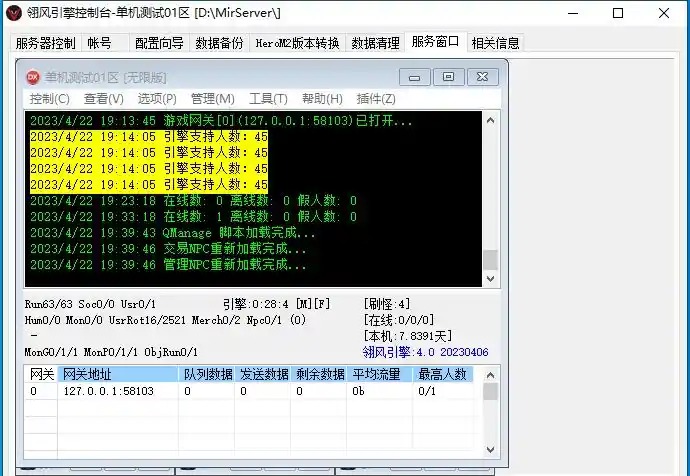Click the log line 游戏网关[0] 已打开
The image size is (690, 476).
(x=221, y=121)
